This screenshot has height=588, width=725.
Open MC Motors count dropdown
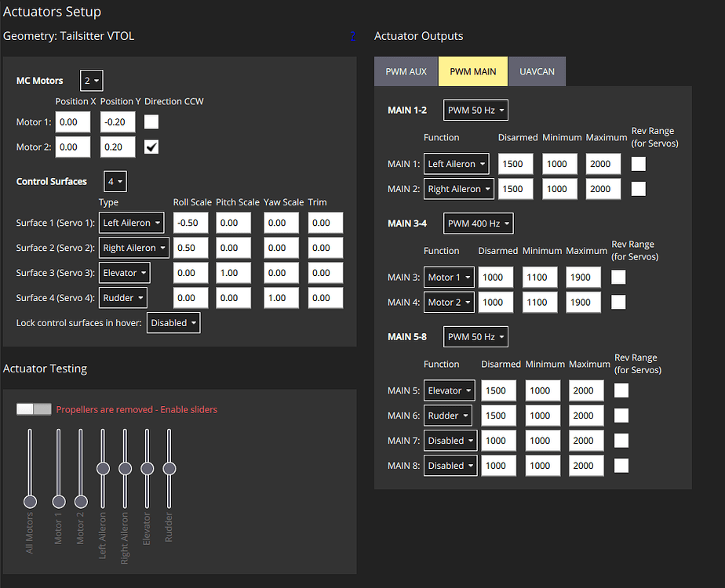[x=92, y=81]
